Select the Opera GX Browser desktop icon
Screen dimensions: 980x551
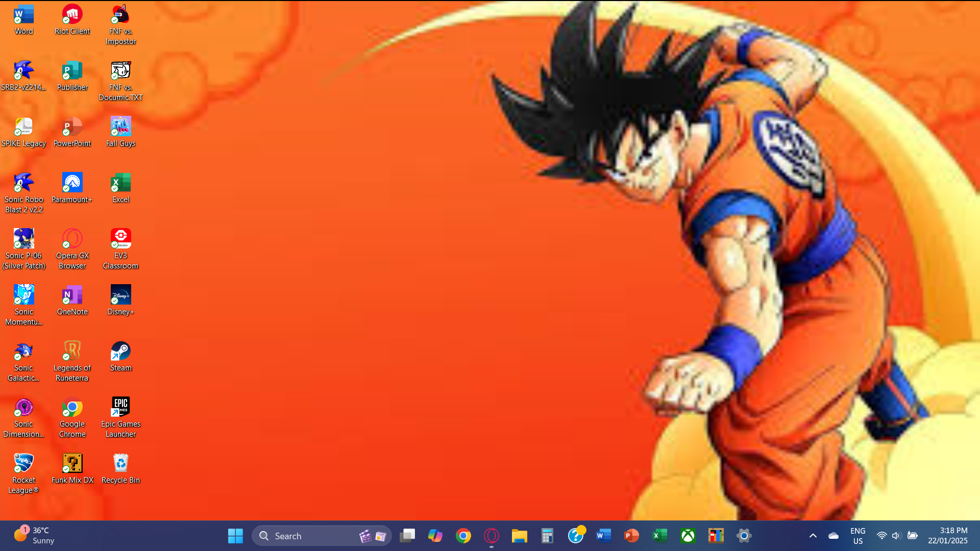pos(72,250)
